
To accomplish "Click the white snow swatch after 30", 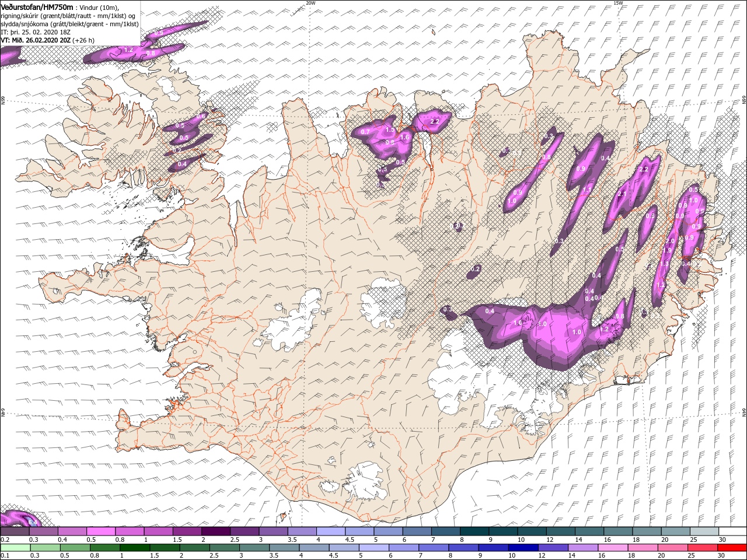I will pyautogui.click(x=732, y=531).
